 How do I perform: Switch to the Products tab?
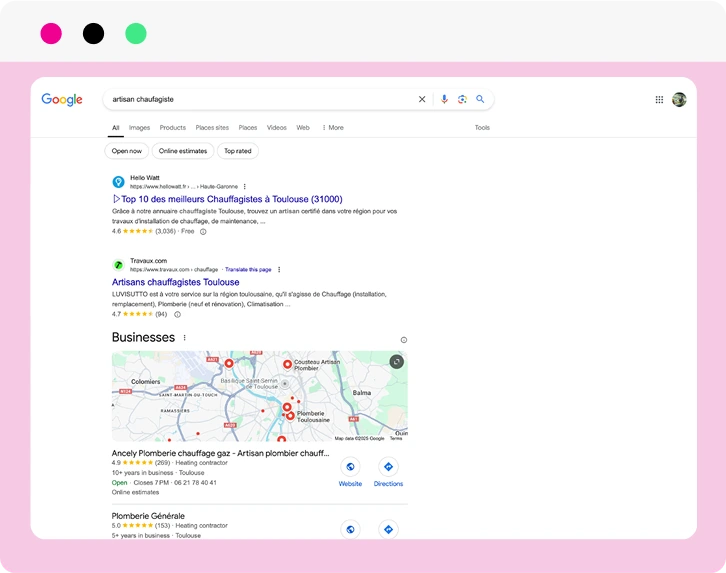pyautogui.click(x=173, y=128)
